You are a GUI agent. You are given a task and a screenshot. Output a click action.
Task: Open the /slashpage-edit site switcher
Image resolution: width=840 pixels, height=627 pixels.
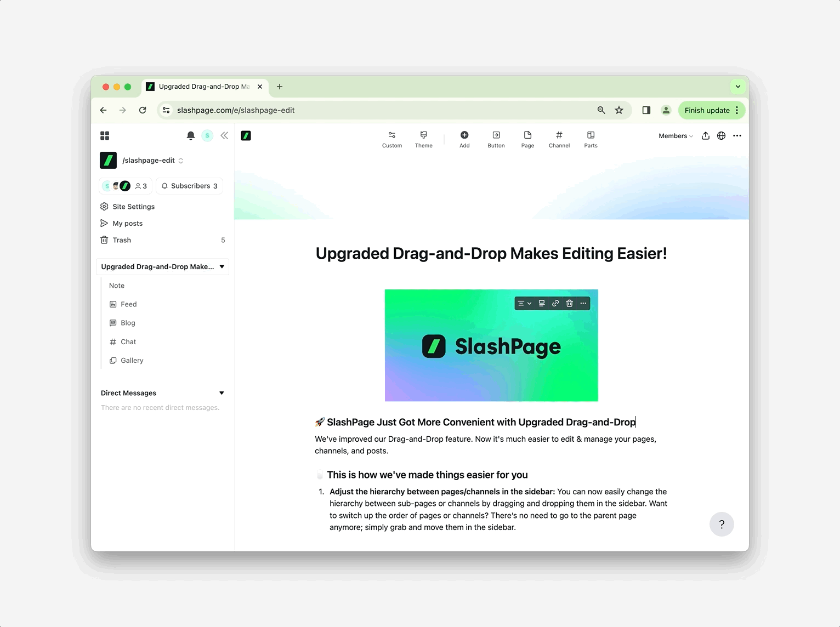153,161
